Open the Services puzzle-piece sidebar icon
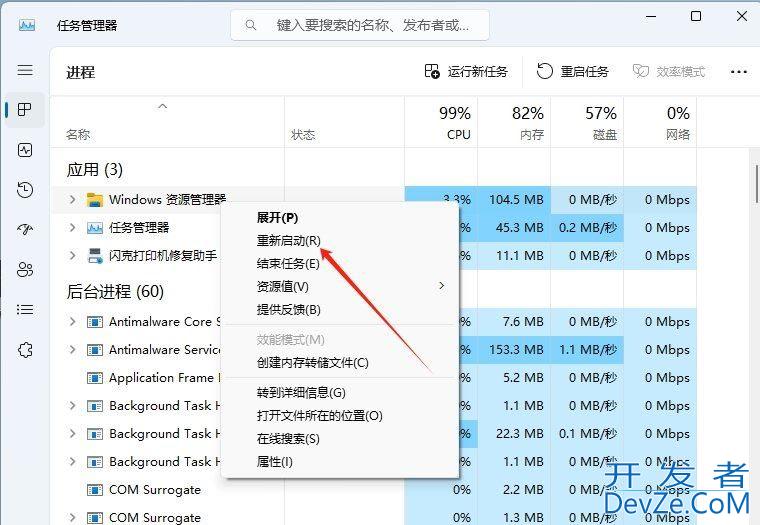Screen dimensions: 760x525 click(25, 349)
